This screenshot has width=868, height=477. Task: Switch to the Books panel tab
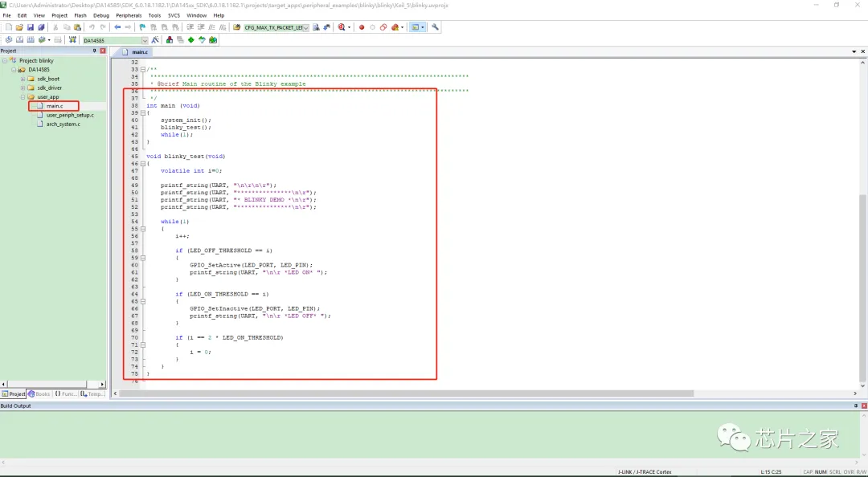point(39,394)
